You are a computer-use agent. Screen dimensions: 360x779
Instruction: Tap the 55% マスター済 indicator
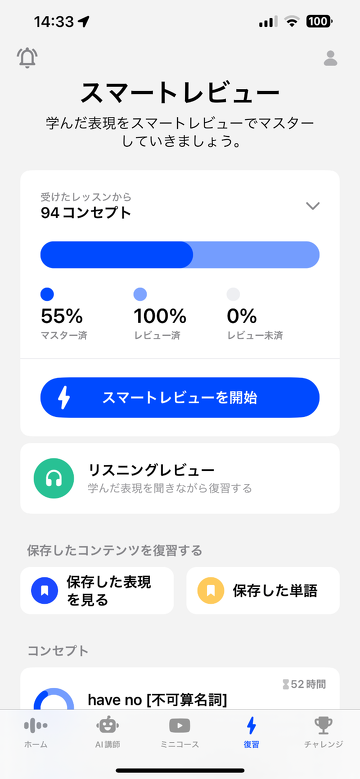tap(65, 314)
